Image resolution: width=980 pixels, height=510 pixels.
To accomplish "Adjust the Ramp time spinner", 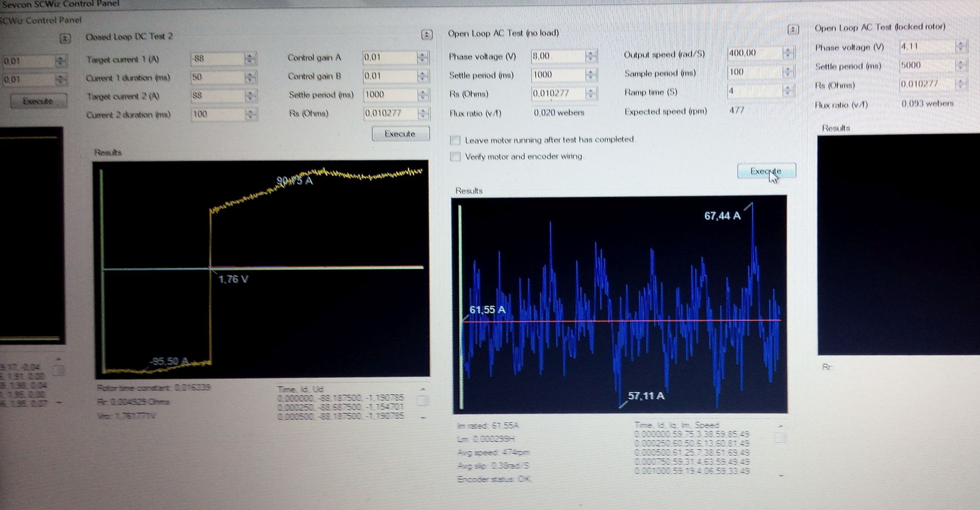I will point(788,91).
